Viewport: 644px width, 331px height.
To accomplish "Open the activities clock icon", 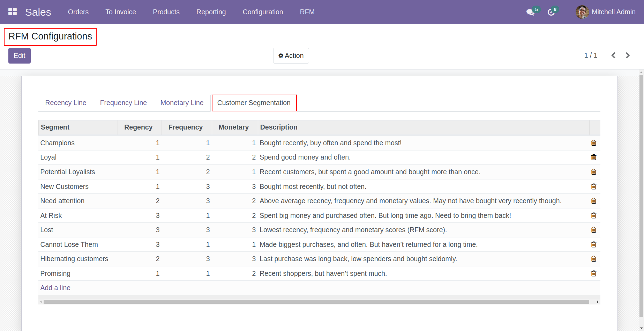I will [551, 12].
